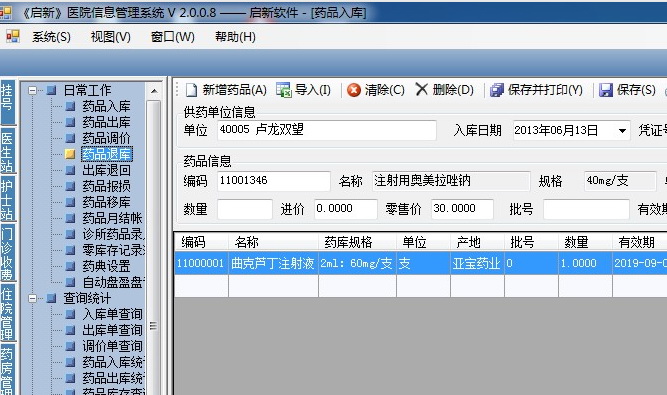Select 药品退库 in the tree
Image resolution: width=667 pixels, height=395 pixels.
point(107,154)
